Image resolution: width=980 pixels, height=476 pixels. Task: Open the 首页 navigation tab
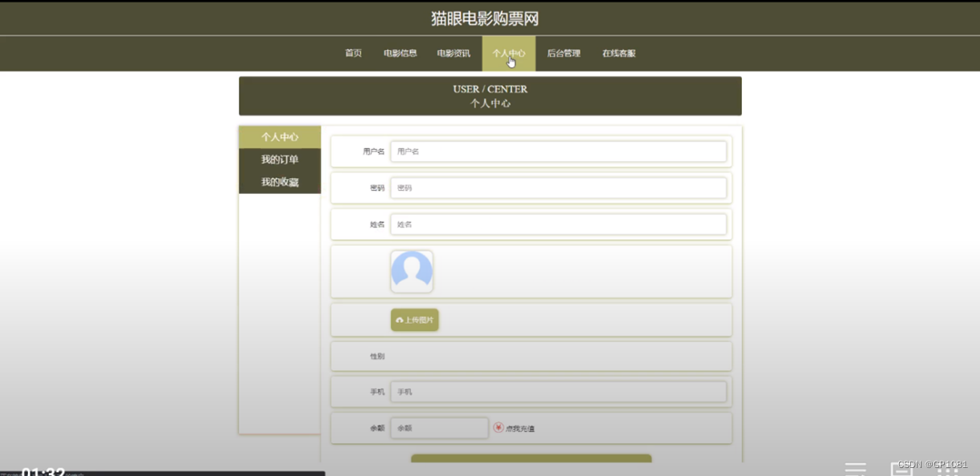point(353,54)
